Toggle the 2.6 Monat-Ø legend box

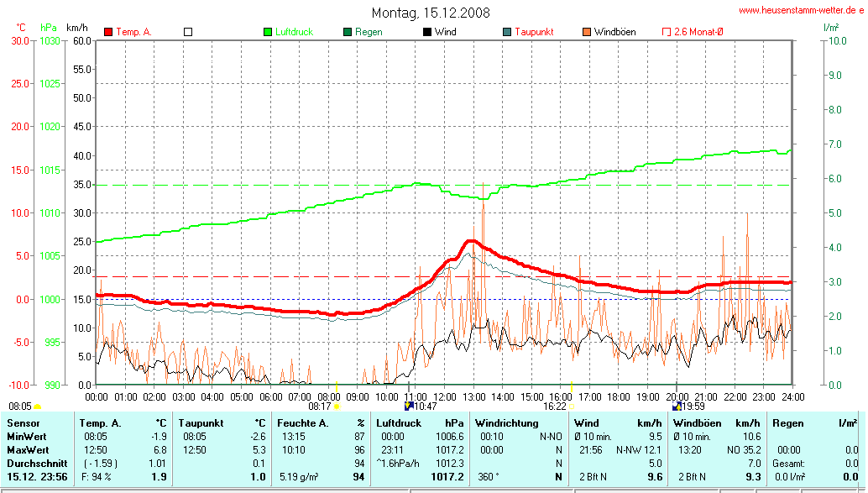[666, 32]
